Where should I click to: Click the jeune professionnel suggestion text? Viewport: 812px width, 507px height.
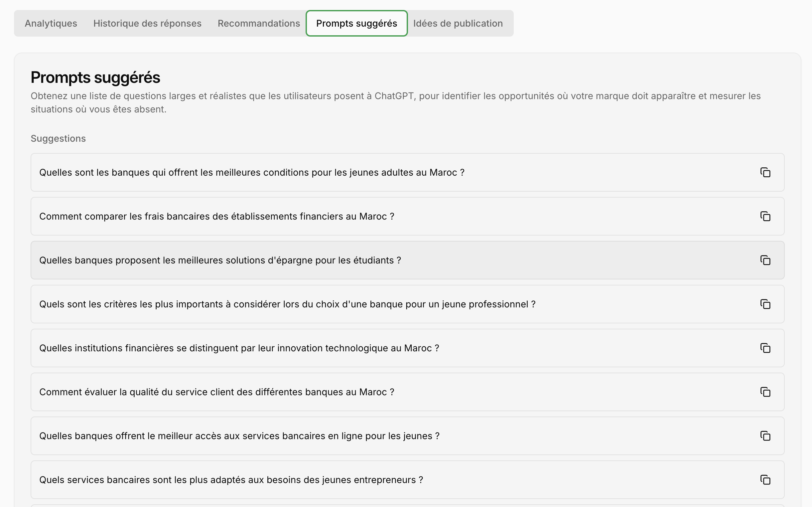(287, 304)
